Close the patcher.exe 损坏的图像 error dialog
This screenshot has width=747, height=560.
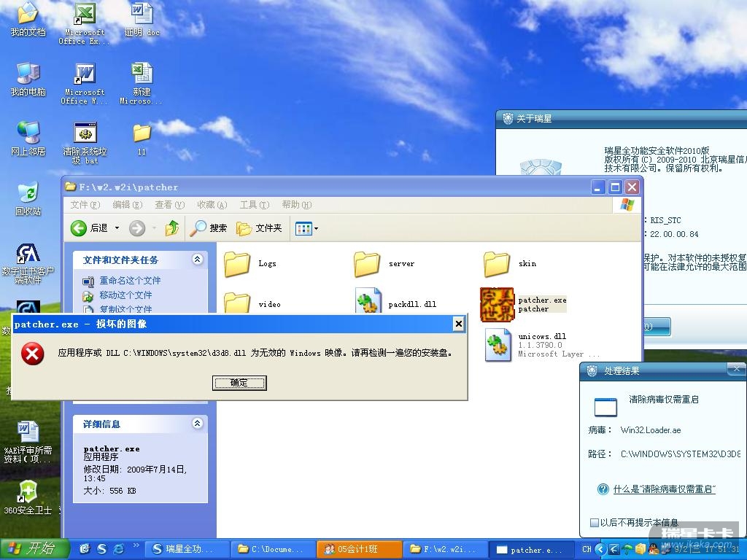(x=458, y=324)
